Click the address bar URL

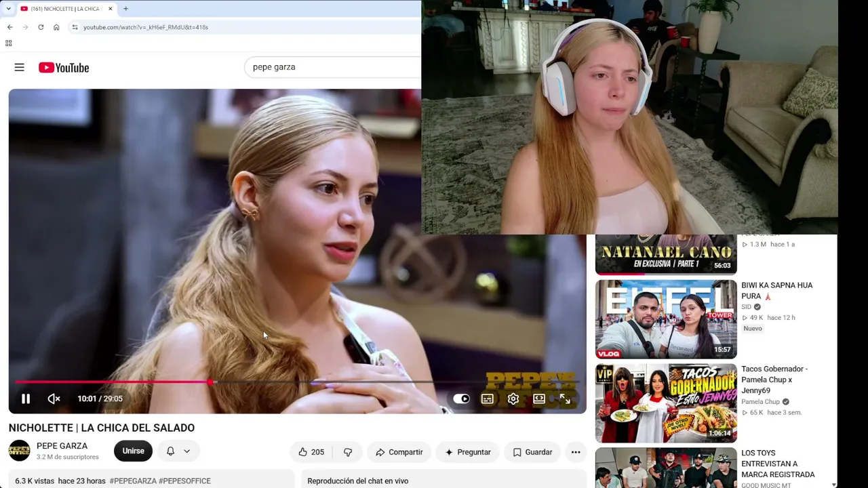coord(146,27)
